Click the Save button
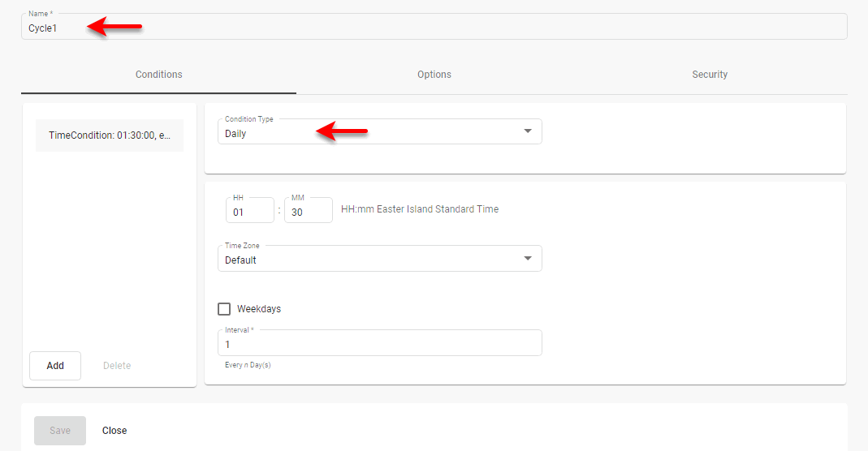 (60, 431)
